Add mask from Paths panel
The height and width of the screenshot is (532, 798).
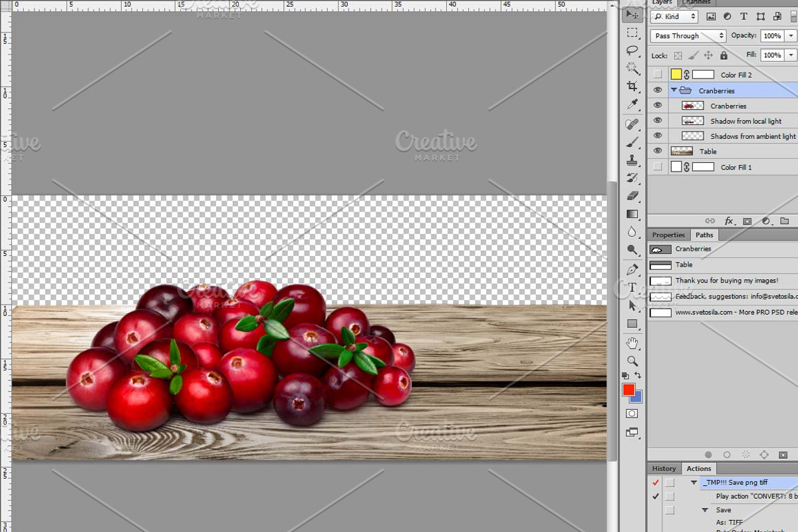tap(783, 455)
